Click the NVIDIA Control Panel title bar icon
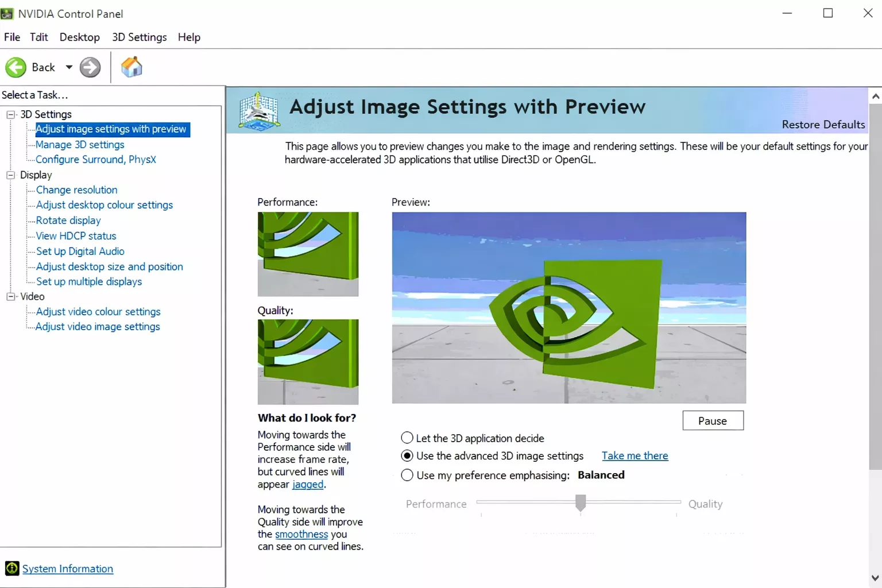 click(7, 13)
